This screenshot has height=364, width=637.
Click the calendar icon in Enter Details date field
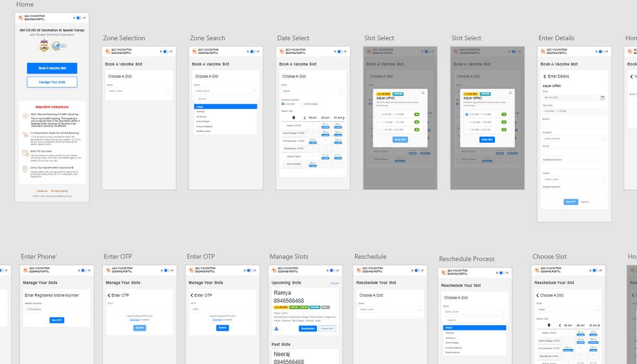603,98
